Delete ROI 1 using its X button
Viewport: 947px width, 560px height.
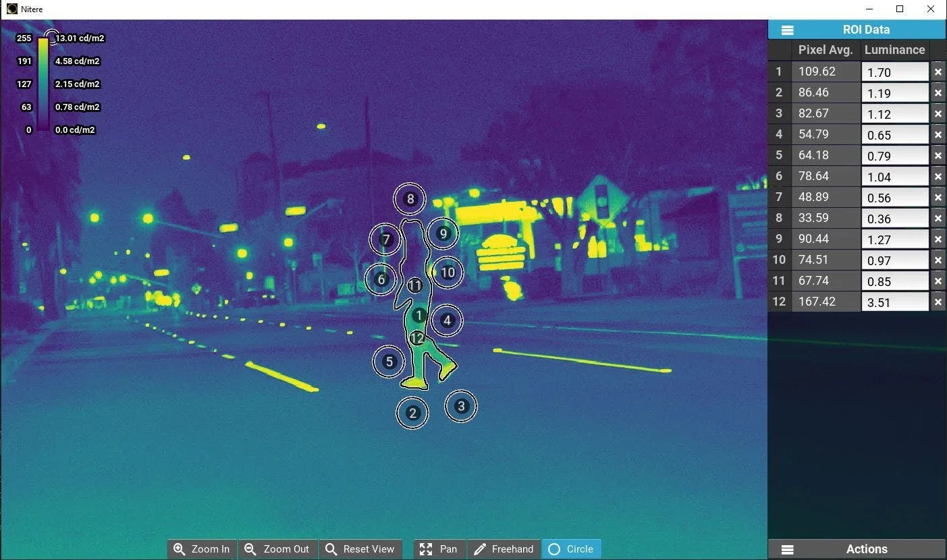[938, 72]
